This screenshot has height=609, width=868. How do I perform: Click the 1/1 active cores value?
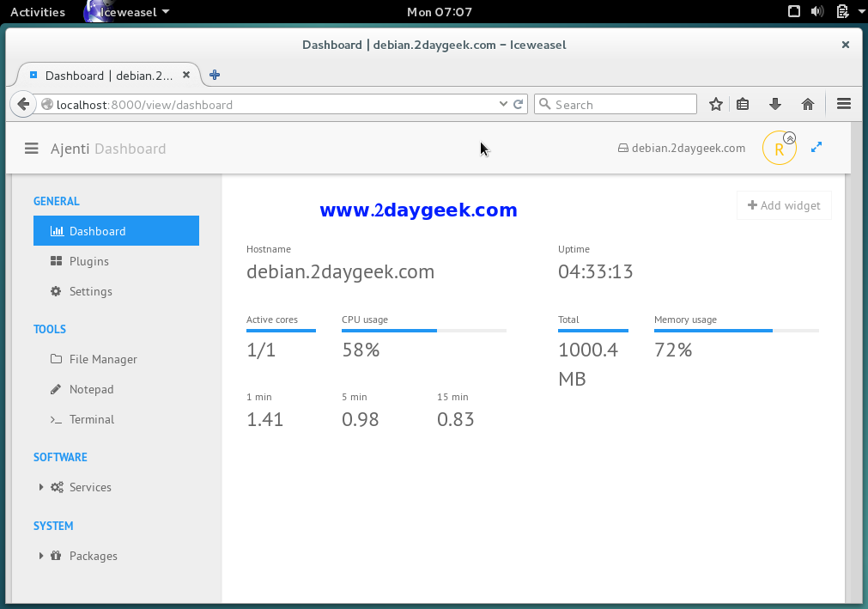(x=261, y=350)
